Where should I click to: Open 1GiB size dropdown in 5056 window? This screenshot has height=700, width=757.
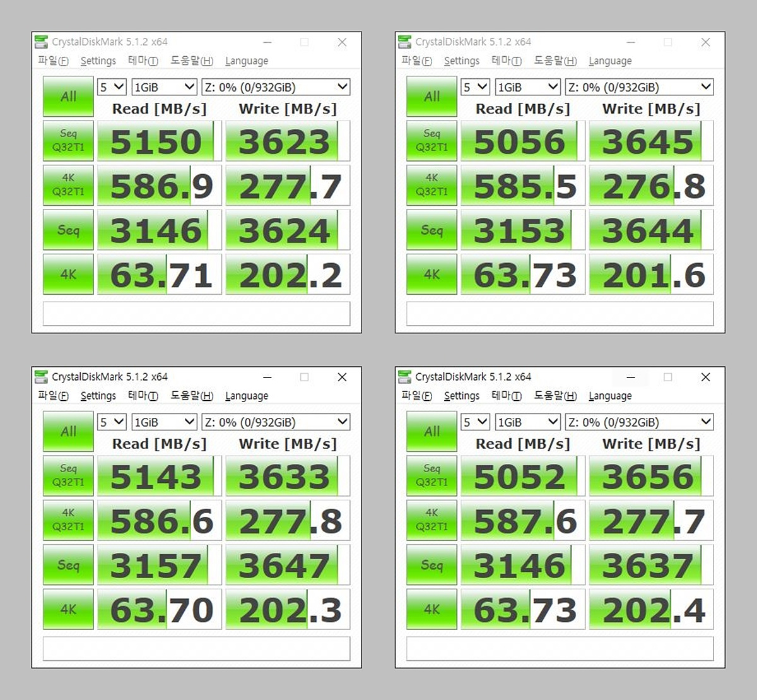[x=527, y=87]
